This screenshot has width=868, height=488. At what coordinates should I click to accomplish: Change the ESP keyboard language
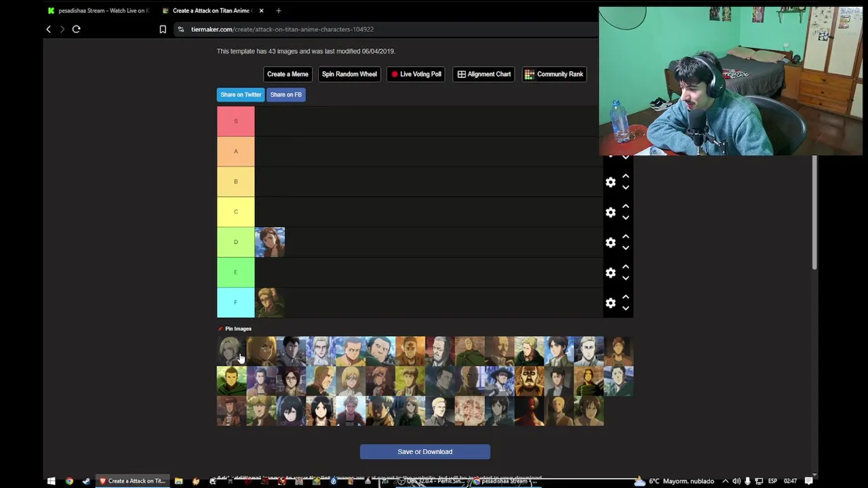pos(772,481)
